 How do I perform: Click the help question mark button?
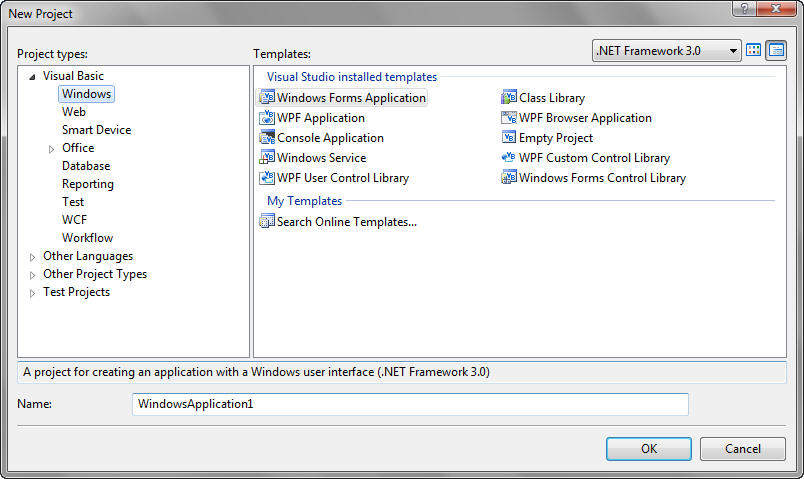[x=743, y=9]
